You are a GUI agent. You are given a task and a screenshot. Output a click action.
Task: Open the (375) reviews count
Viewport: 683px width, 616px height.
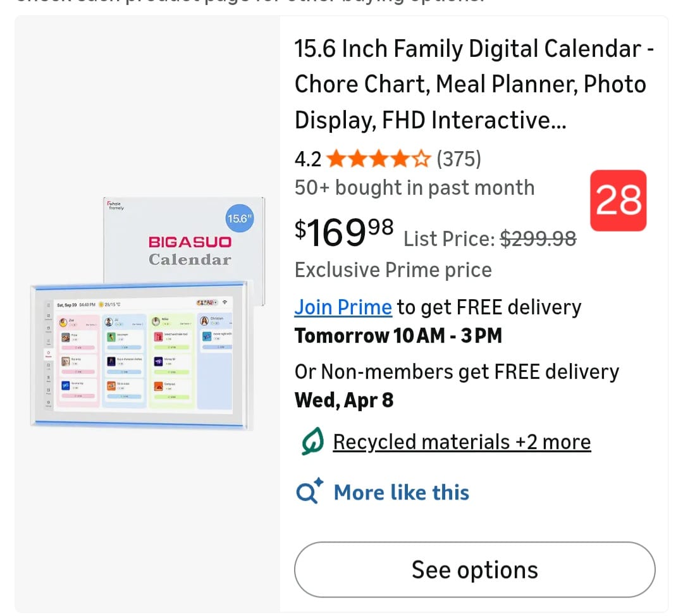458,159
